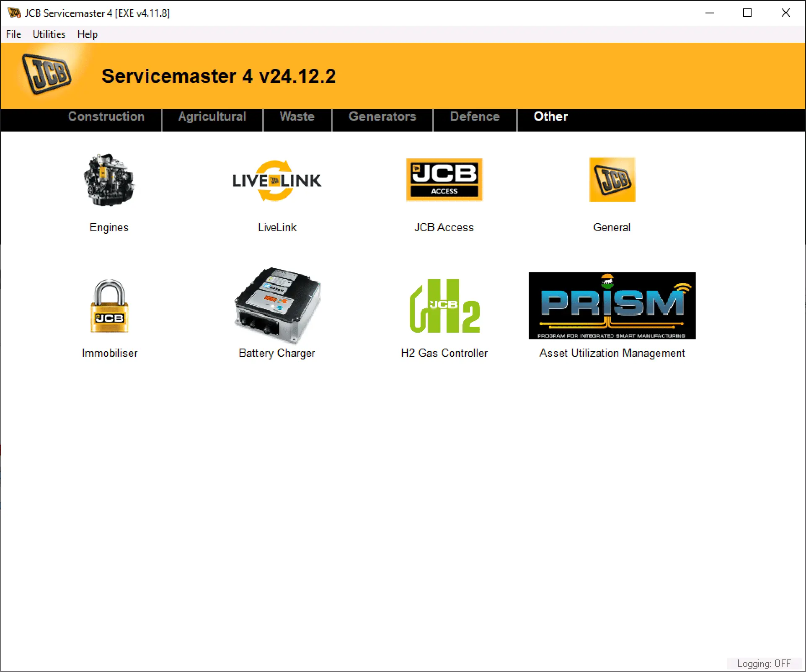Launch the PRISM Asset Utilization image
Image resolution: width=806 pixels, height=672 pixels.
[x=612, y=306]
